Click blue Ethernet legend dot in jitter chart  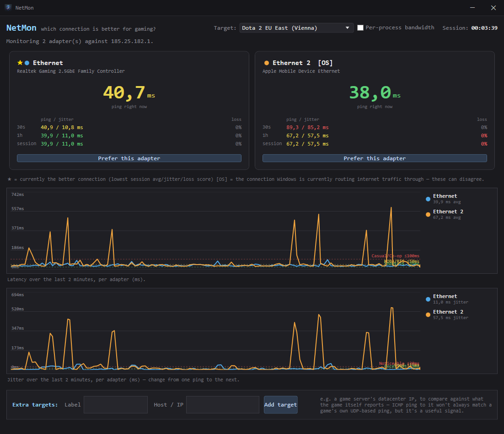pyautogui.click(x=428, y=299)
